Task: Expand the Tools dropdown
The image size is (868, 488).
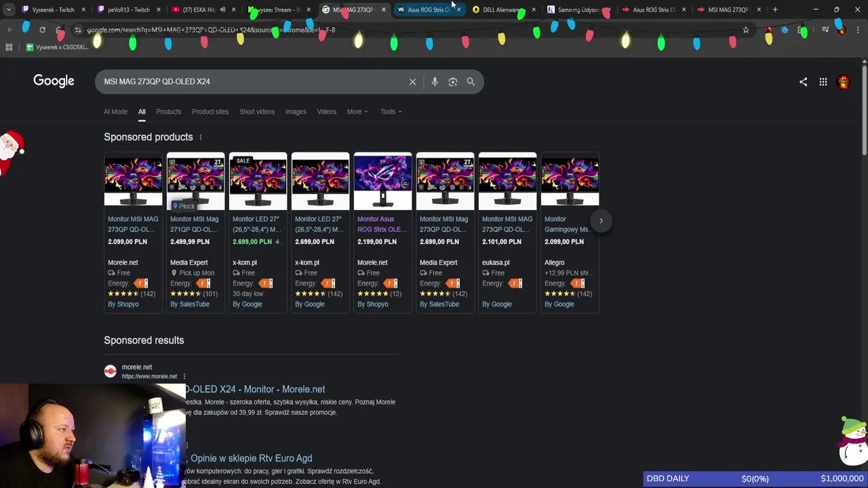Action: [391, 112]
